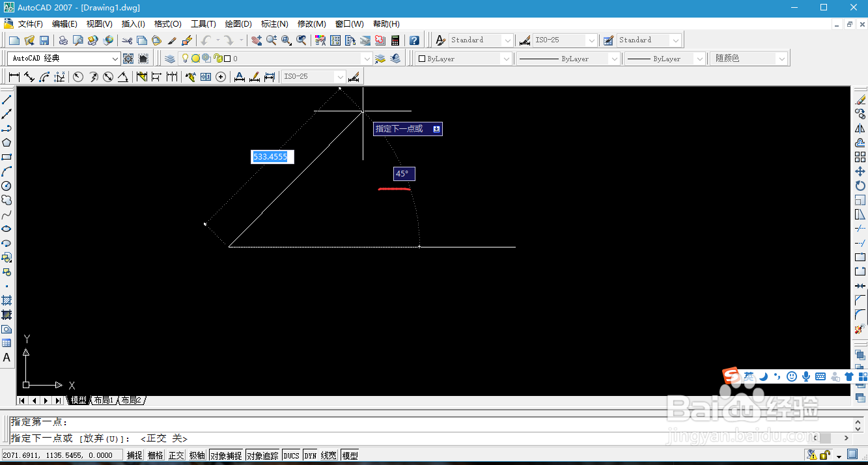Expand the layer list dropdown
868x465 pixels.
(367, 59)
